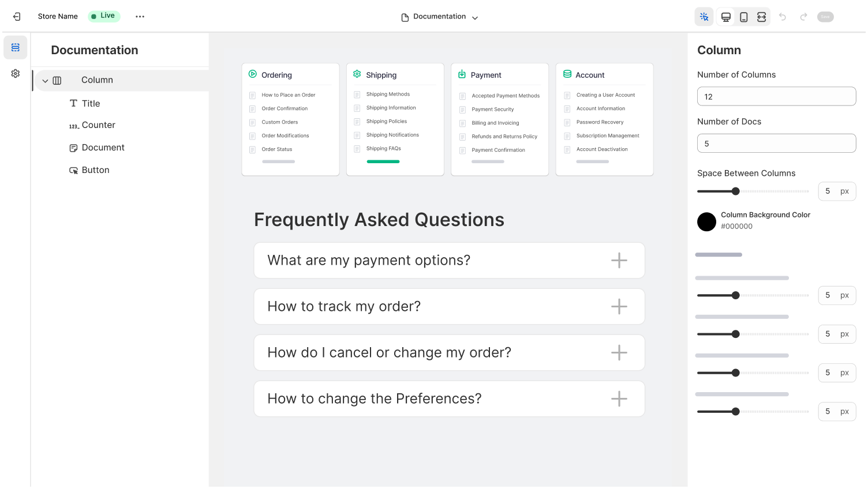Open the Documentation page selector dropdown
Screen dimensions: 868x489
point(440,17)
